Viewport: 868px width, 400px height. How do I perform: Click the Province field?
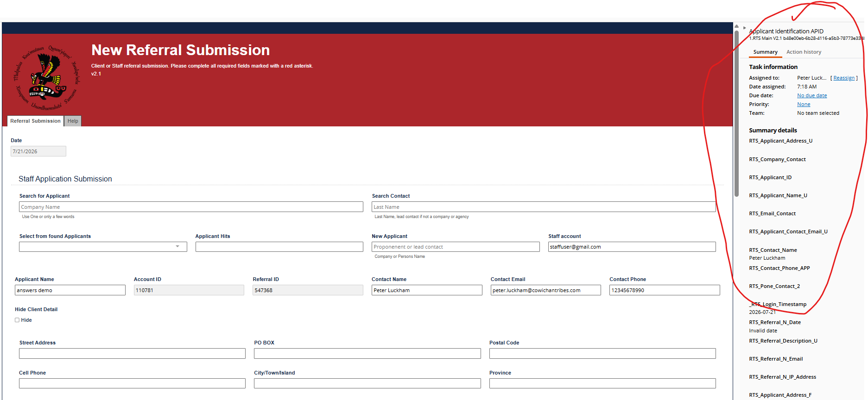[x=602, y=383]
